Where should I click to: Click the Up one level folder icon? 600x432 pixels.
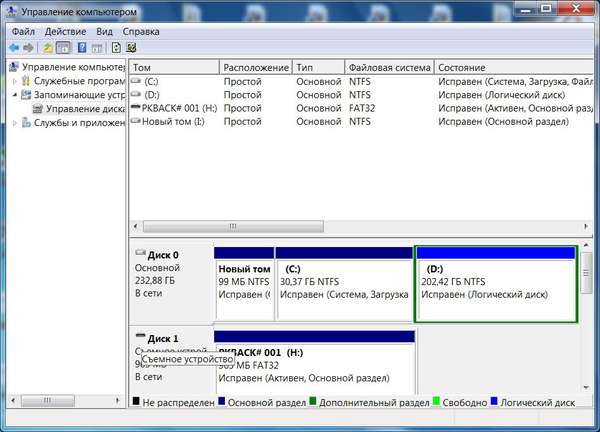(48, 48)
